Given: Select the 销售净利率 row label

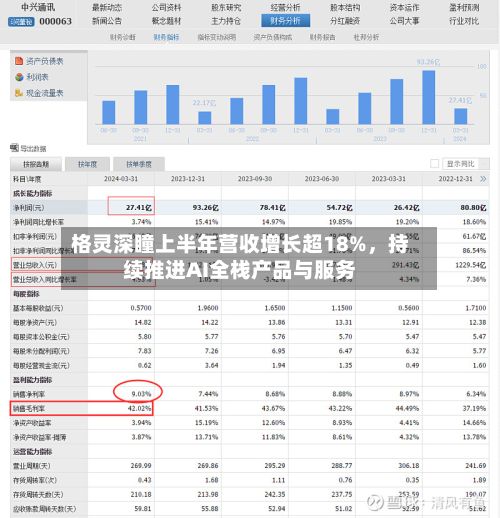Looking at the screenshot, I should point(29,394).
